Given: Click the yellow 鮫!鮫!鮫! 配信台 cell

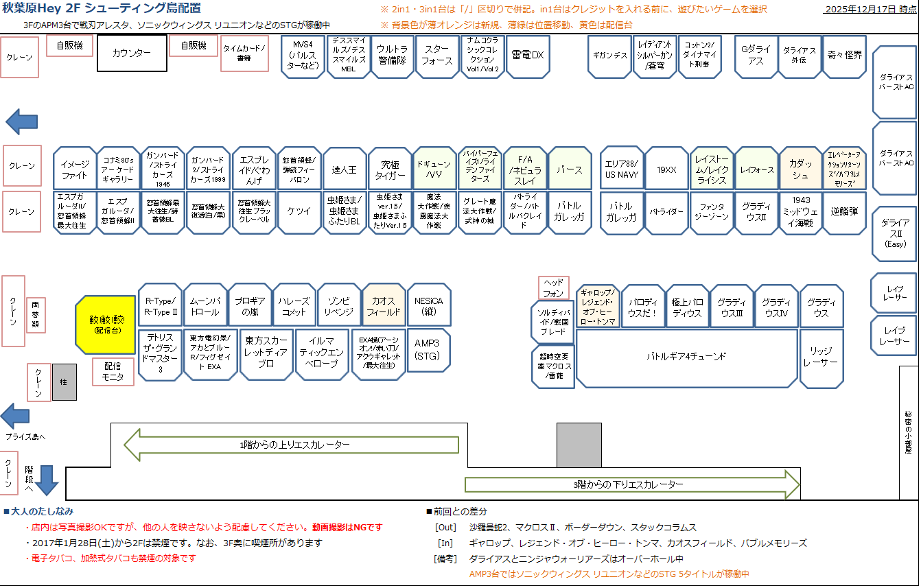Looking at the screenshot, I should click(106, 325).
